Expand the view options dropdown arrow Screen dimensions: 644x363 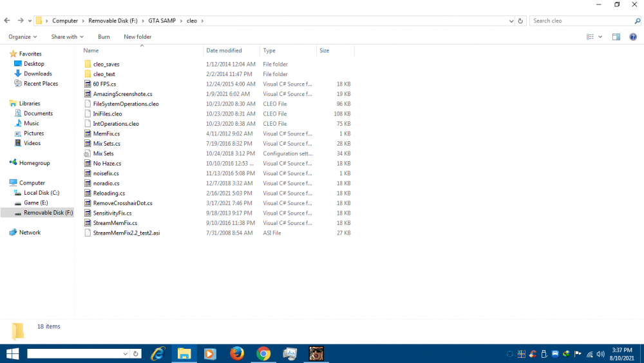[x=600, y=37]
